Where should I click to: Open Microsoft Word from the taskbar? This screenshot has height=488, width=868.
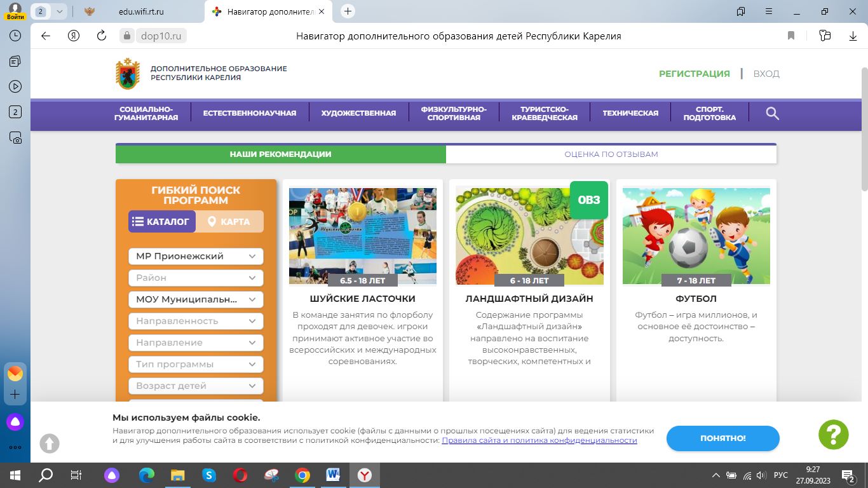pos(333,475)
